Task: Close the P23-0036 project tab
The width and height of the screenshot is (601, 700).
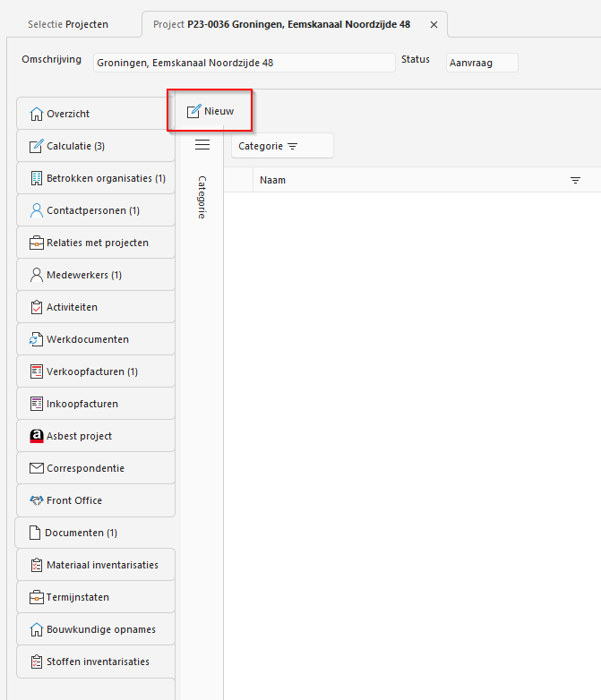Action: pos(434,24)
